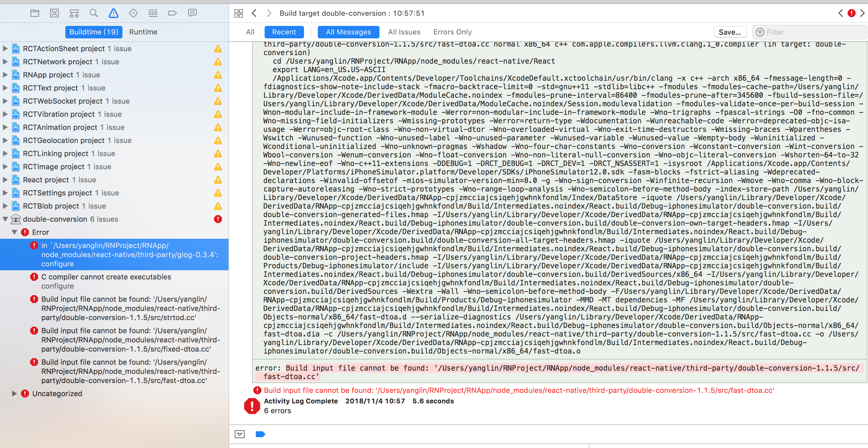Show All logs instead of Recent

[250, 32]
